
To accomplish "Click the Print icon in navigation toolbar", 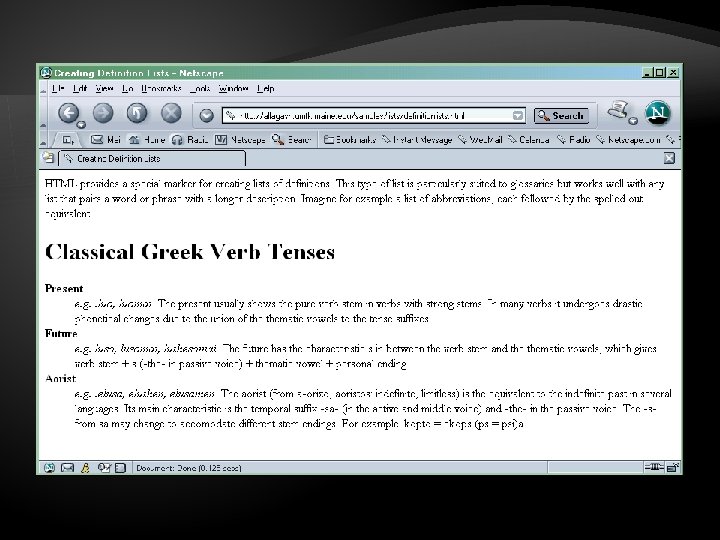I will (x=618, y=111).
